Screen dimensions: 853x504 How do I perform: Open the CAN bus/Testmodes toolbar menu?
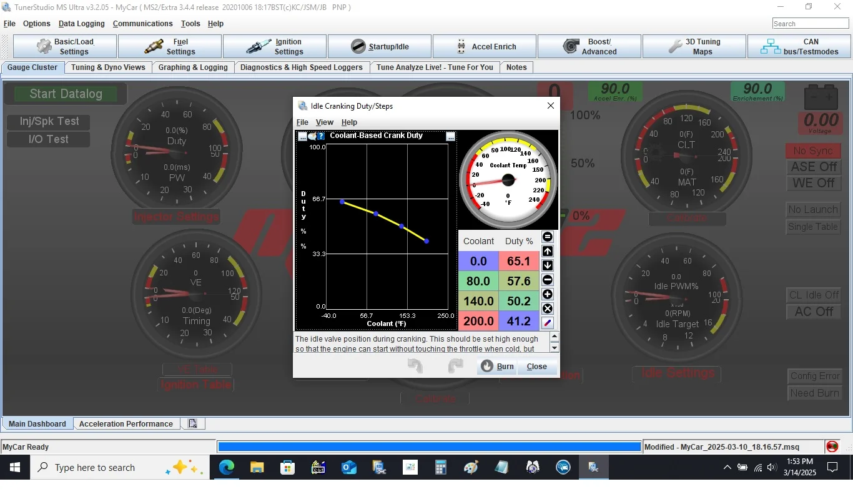pyautogui.click(x=799, y=47)
